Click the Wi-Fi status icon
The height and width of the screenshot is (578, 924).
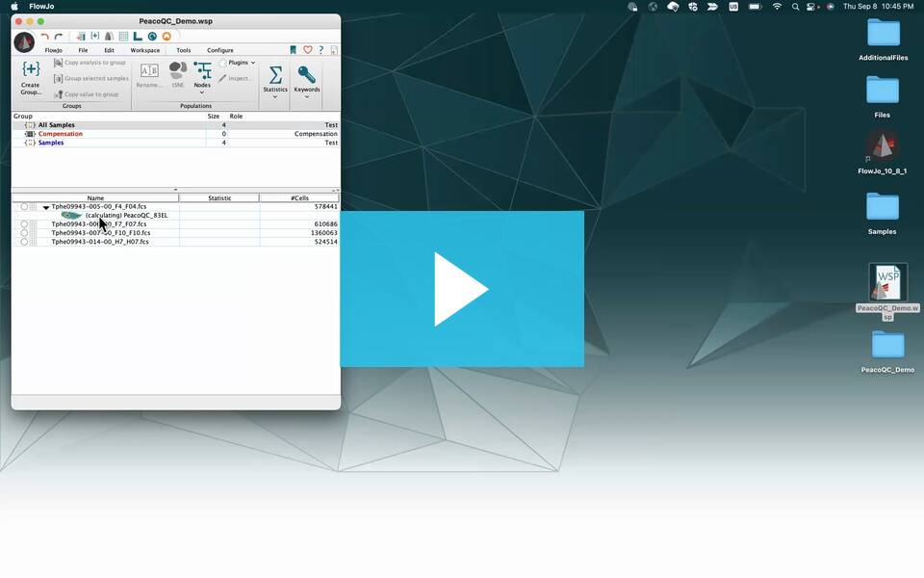click(777, 7)
